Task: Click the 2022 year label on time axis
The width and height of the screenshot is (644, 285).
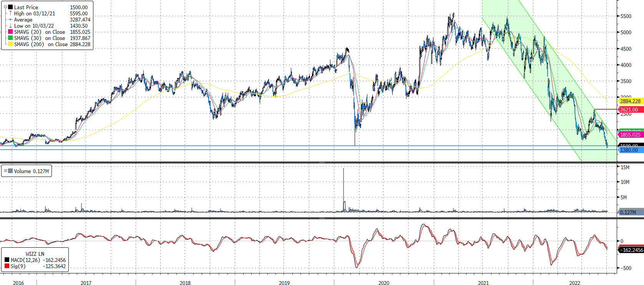Action: pyautogui.click(x=575, y=283)
